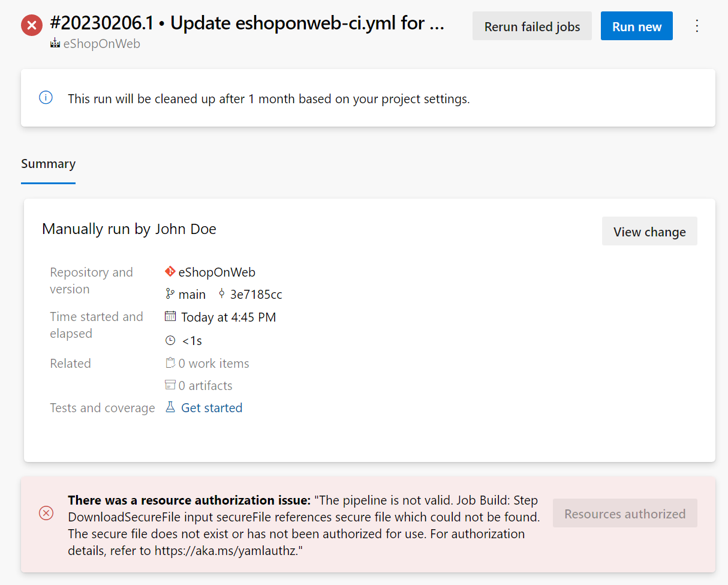The height and width of the screenshot is (585, 728).
Task: Click the info icon in the cleanup notice
Action: (x=46, y=97)
